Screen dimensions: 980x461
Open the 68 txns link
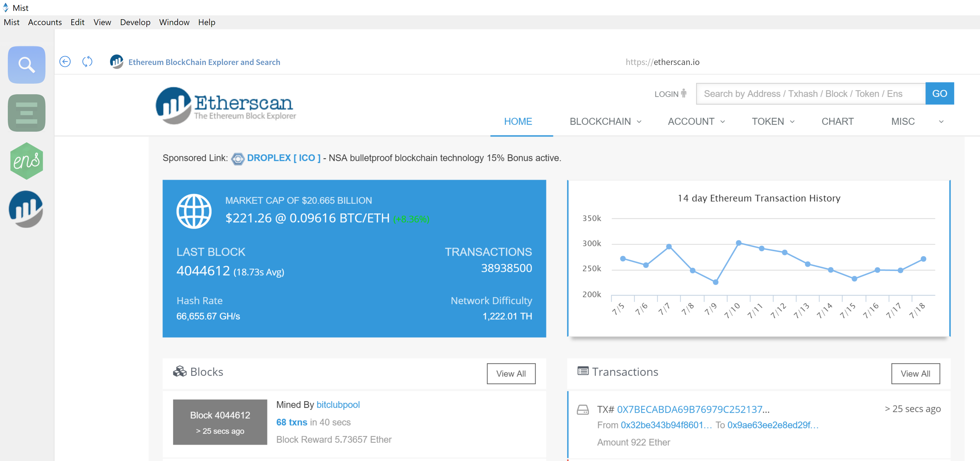click(292, 422)
